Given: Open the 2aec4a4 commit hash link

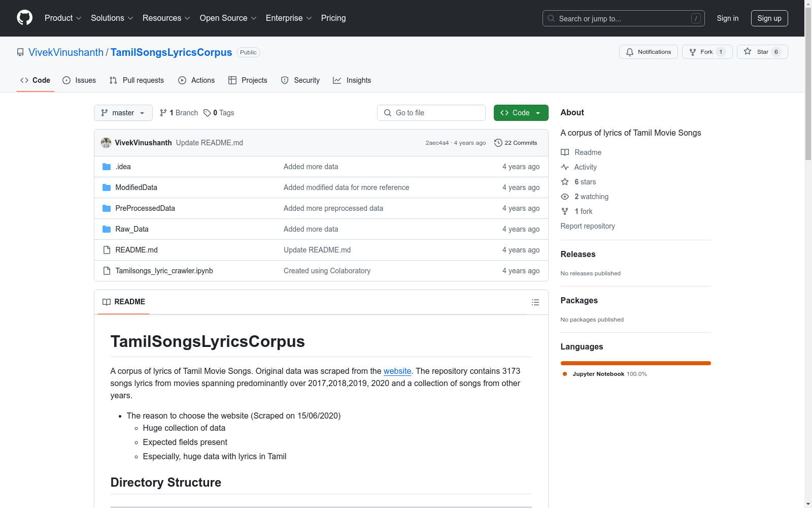Looking at the screenshot, I should click(437, 143).
